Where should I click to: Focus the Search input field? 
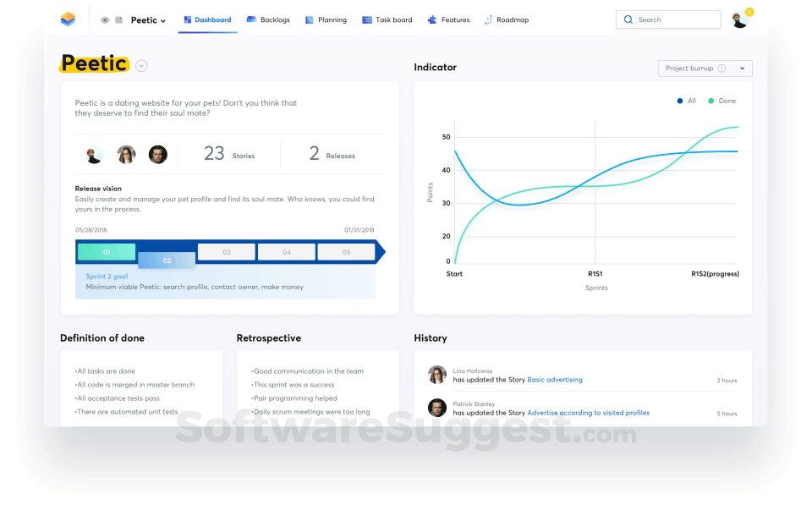click(x=668, y=19)
